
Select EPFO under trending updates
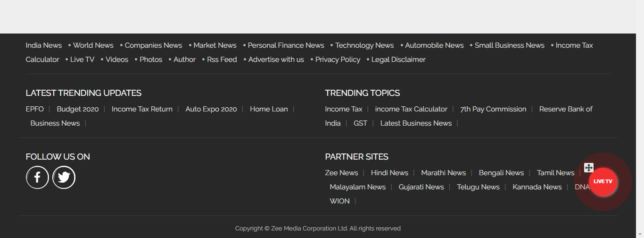point(35,109)
